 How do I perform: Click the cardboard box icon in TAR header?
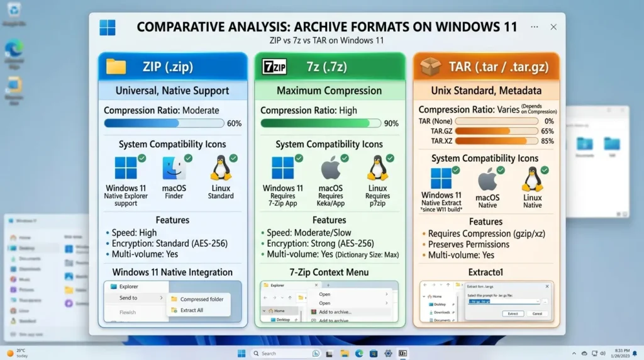point(430,66)
